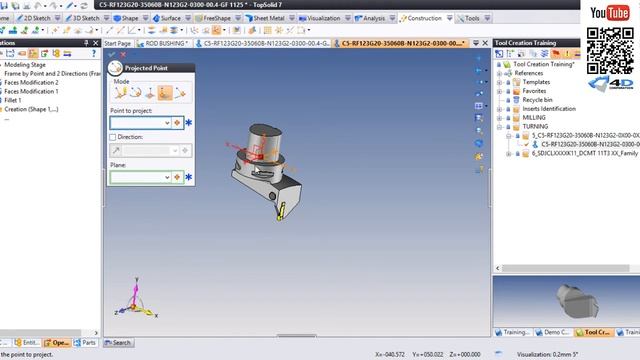
Task: Open document tabs list dropdown
Action: coord(476,43)
